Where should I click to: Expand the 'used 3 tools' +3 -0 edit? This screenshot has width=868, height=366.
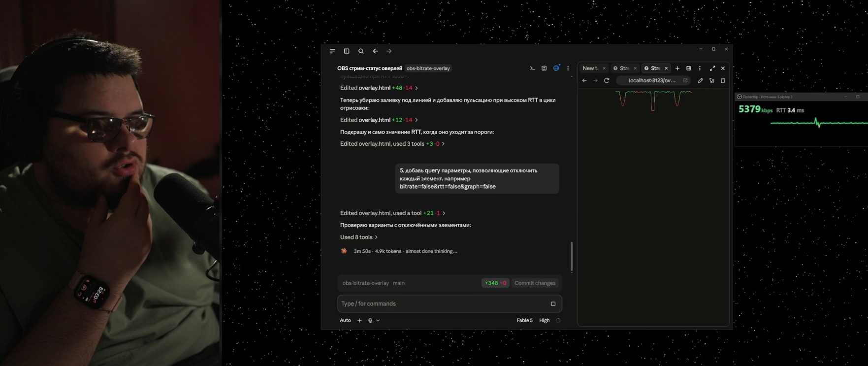tap(392, 144)
